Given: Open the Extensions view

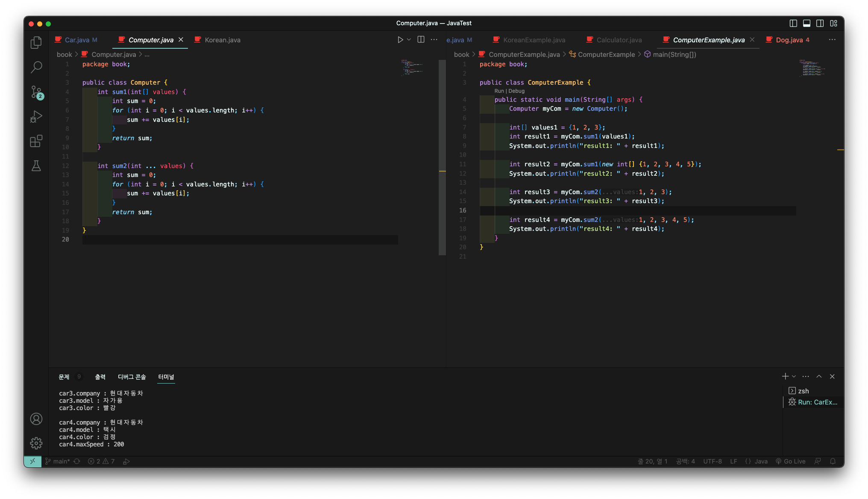Looking at the screenshot, I should tap(36, 141).
